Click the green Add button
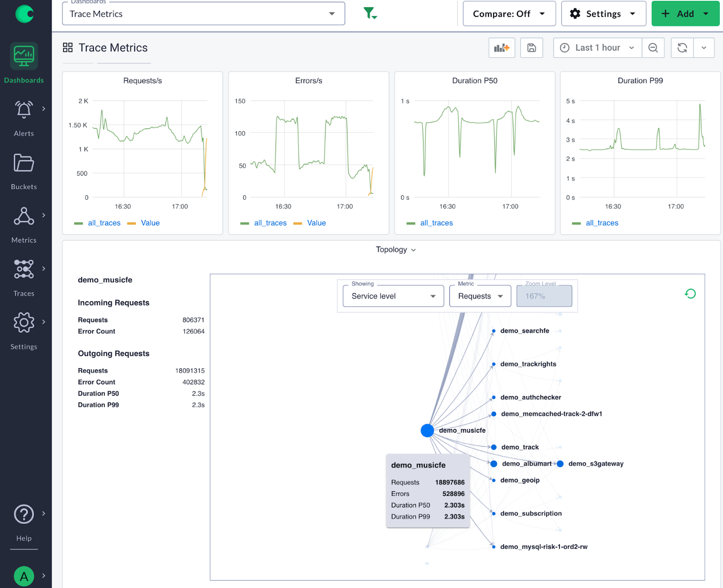The height and width of the screenshot is (588, 723). click(x=685, y=14)
